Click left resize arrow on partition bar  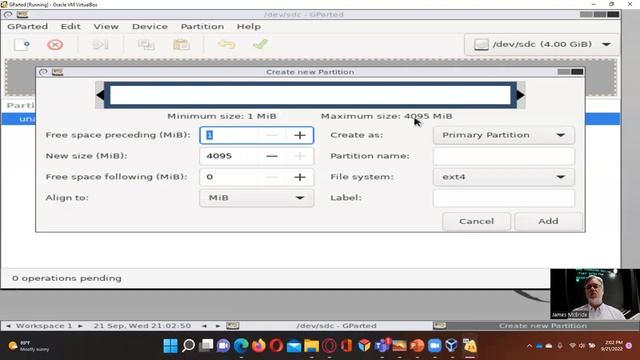[x=100, y=95]
